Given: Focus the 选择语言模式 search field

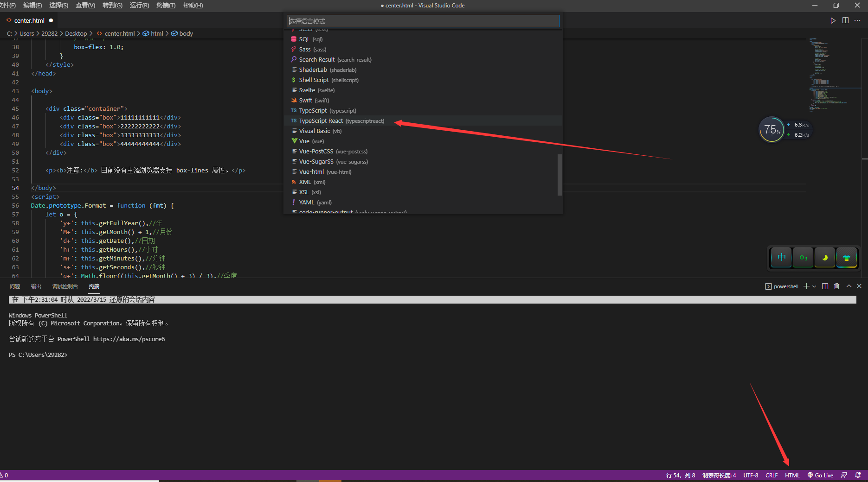Looking at the screenshot, I should coord(423,21).
